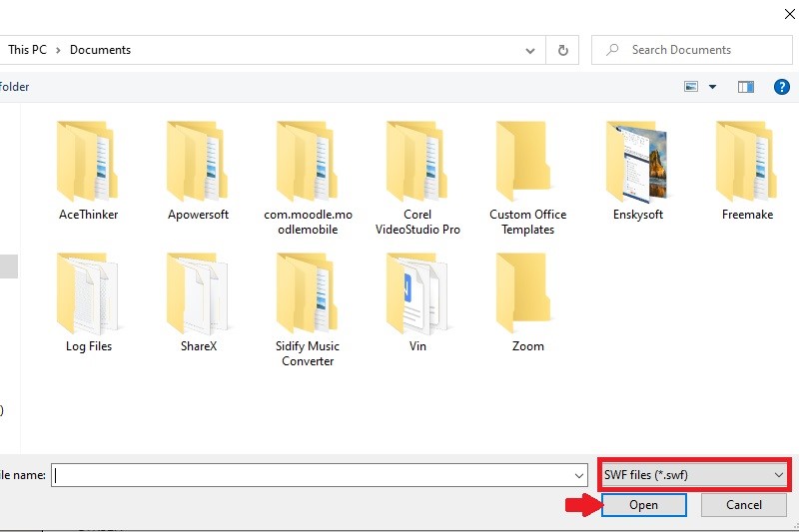799x532 pixels.
Task: Select the Apowersoft folder icon
Action: pyautogui.click(x=197, y=161)
